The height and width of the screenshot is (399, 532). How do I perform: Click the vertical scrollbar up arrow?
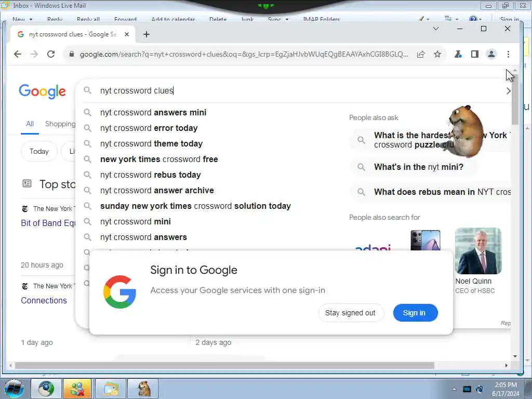515,70
